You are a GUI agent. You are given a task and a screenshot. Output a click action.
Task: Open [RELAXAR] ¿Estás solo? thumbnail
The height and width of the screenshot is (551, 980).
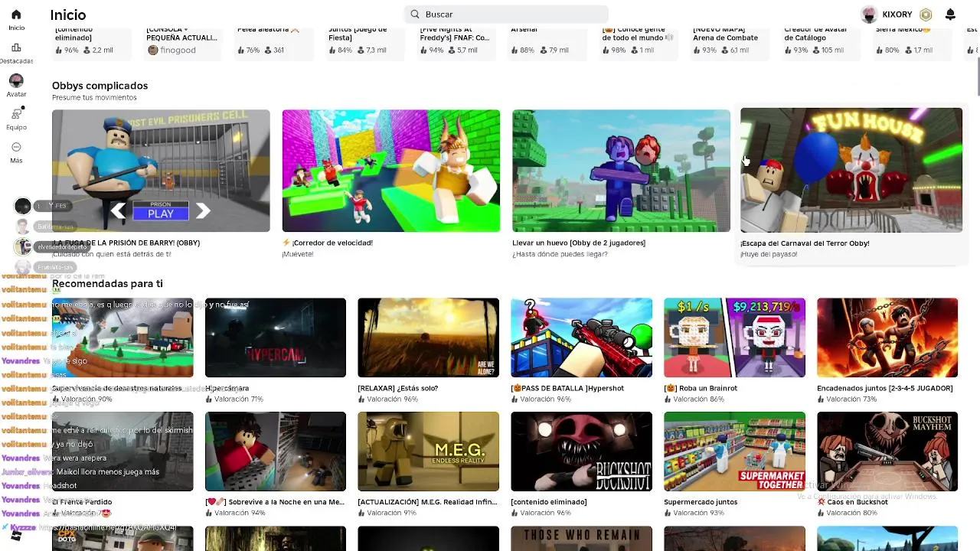click(429, 337)
